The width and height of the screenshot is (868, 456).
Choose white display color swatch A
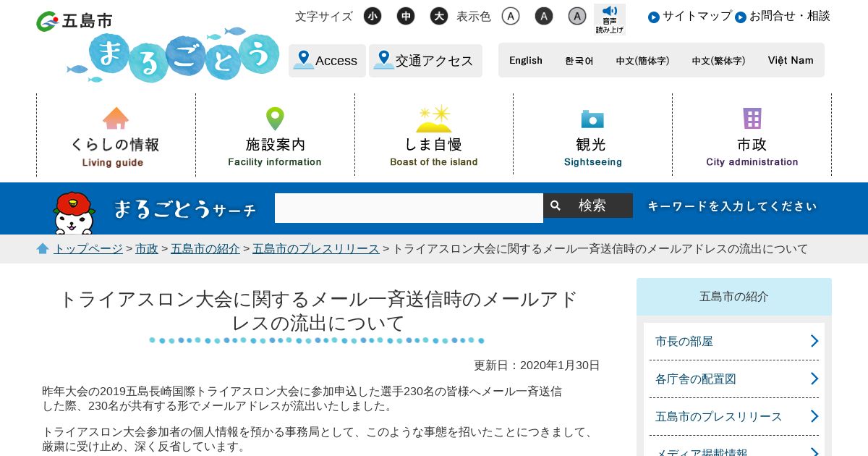pos(511,16)
